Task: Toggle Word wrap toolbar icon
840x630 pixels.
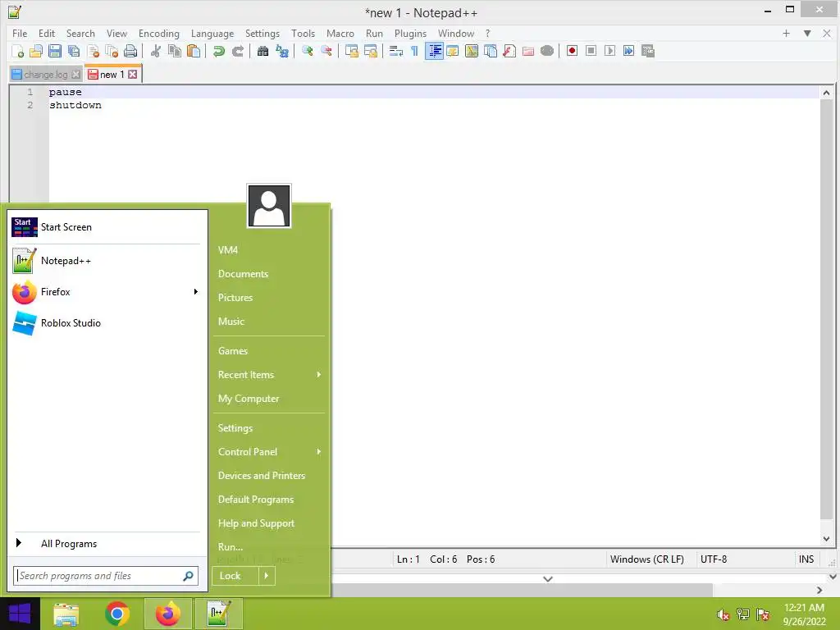Action: tap(396, 51)
